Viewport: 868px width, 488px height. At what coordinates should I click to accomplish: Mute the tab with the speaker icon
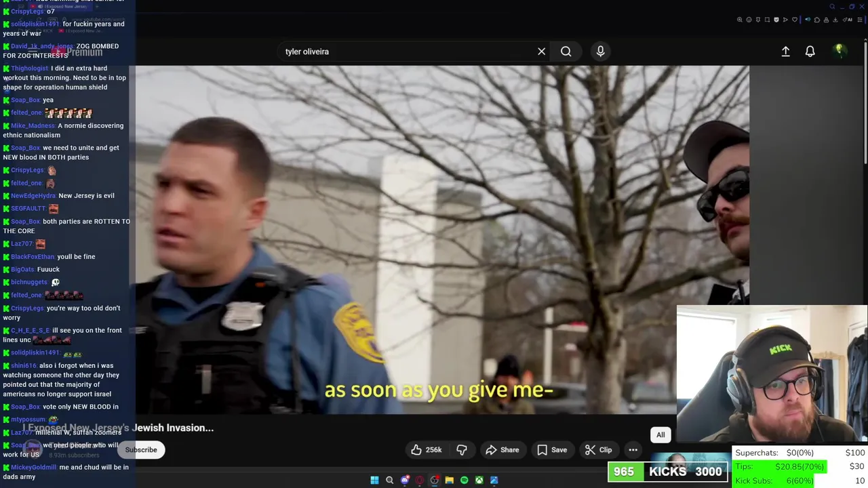(808, 20)
